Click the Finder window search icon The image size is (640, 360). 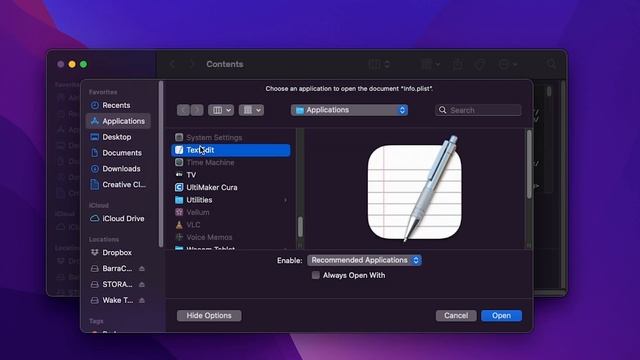point(551,64)
